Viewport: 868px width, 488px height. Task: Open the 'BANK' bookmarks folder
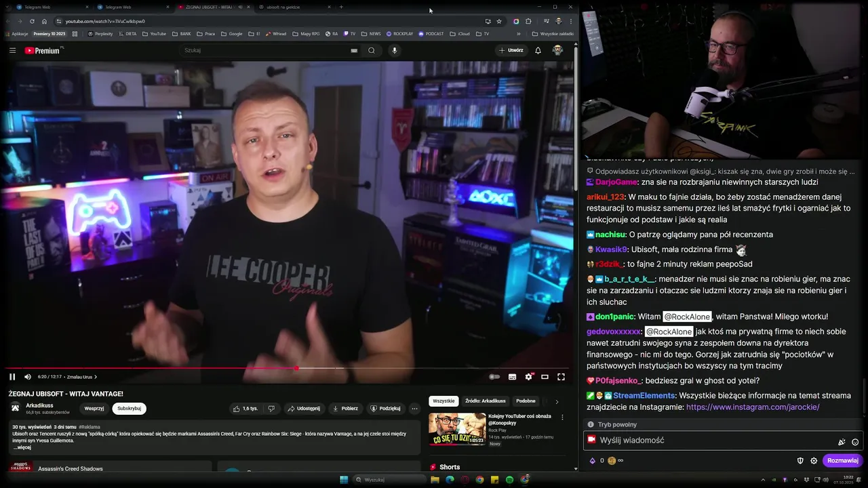pyautogui.click(x=182, y=33)
